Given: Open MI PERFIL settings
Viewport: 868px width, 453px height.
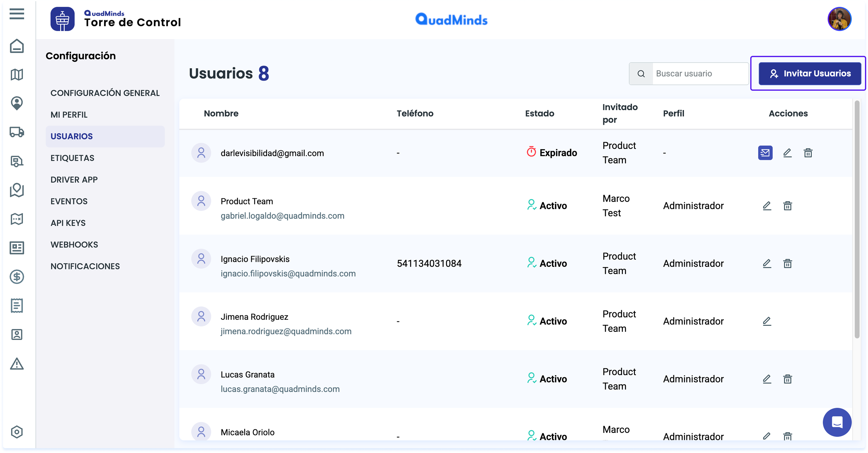Looking at the screenshot, I should 69,115.
